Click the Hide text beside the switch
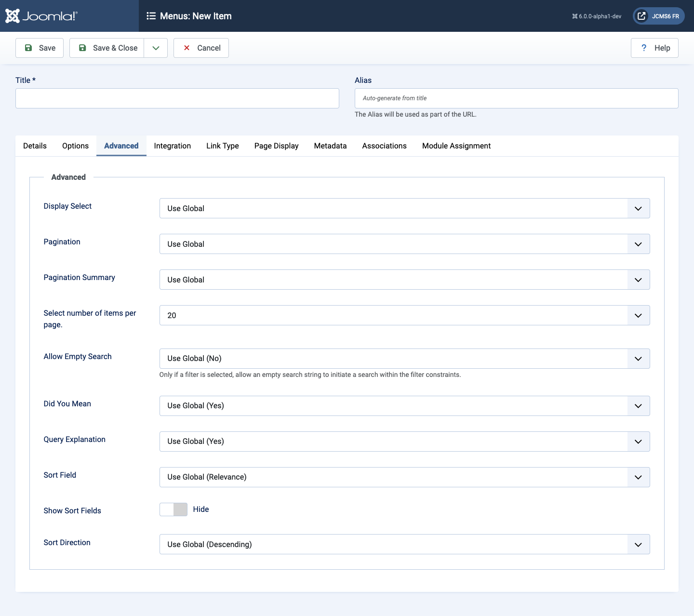 coord(201,509)
